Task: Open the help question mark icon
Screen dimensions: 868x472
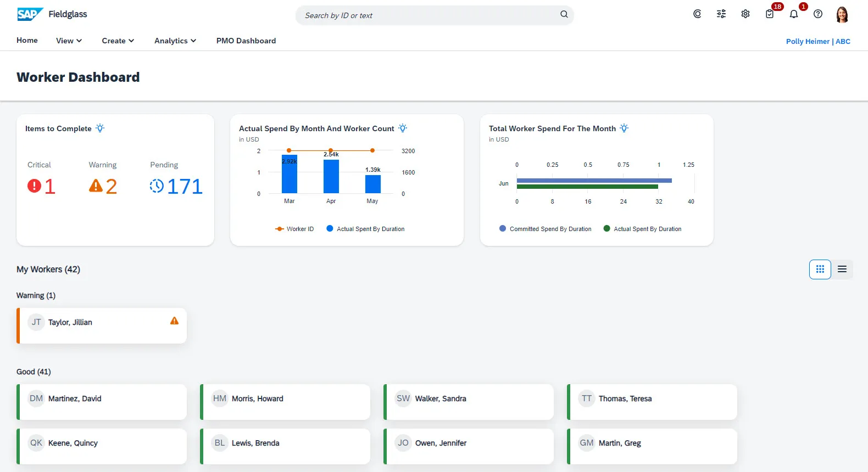Action: tap(818, 14)
